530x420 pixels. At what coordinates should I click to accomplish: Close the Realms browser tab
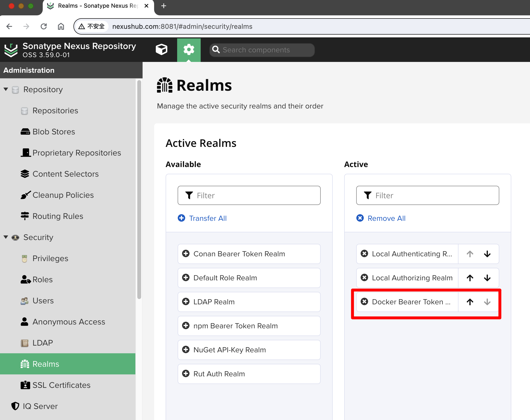pyautogui.click(x=146, y=6)
